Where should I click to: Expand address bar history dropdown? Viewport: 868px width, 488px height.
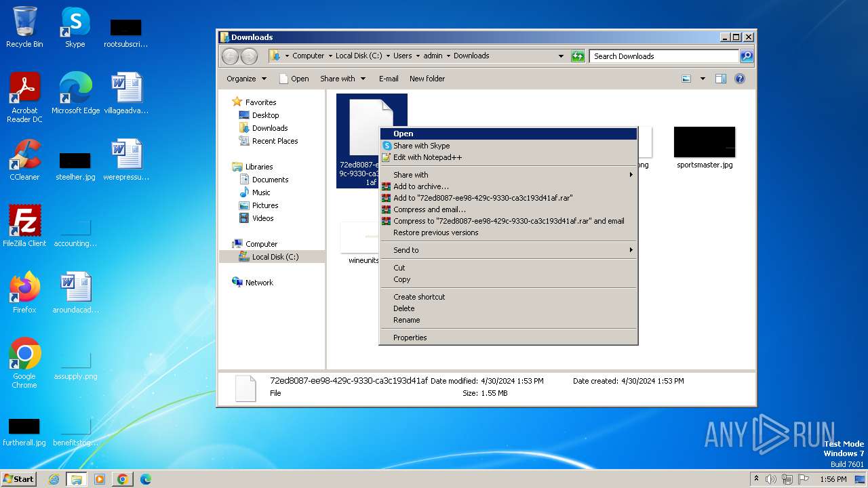[x=561, y=56]
